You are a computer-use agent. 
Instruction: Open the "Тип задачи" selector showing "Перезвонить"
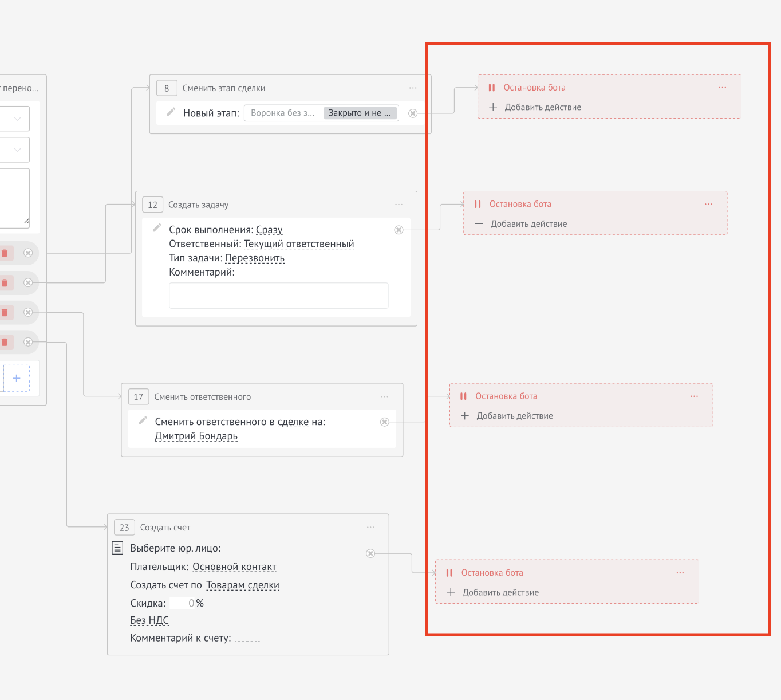point(255,258)
